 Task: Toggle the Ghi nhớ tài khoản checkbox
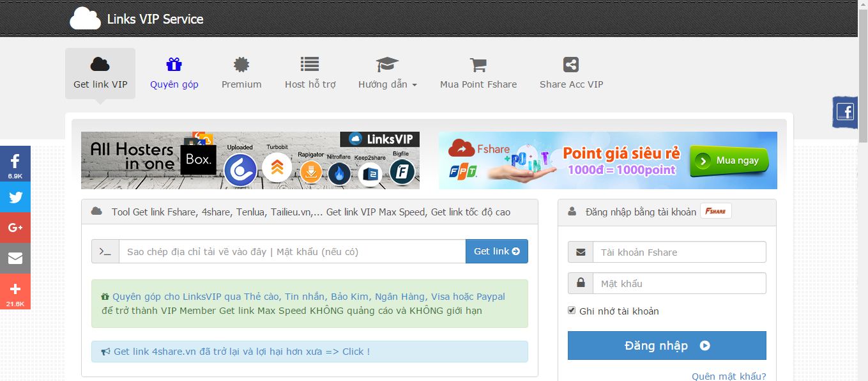coord(572,311)
